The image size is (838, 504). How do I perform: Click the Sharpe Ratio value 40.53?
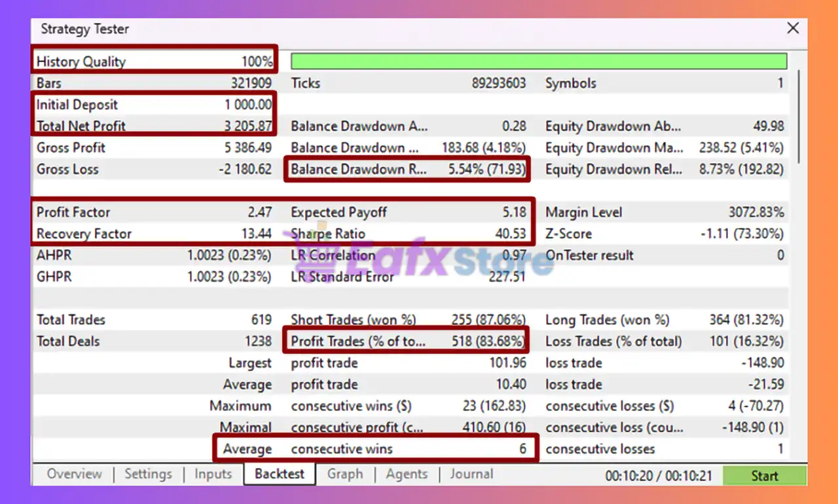[511, 234]
